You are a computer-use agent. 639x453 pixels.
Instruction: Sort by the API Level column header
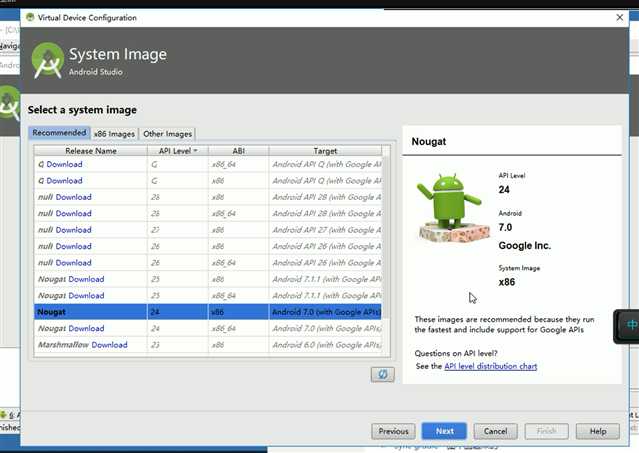click(178, 151)
